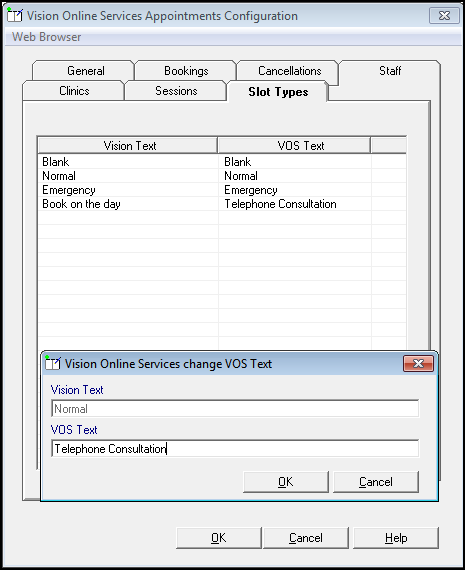
Task: Select the Book on the day row
Action: click(x=222, y=204)
